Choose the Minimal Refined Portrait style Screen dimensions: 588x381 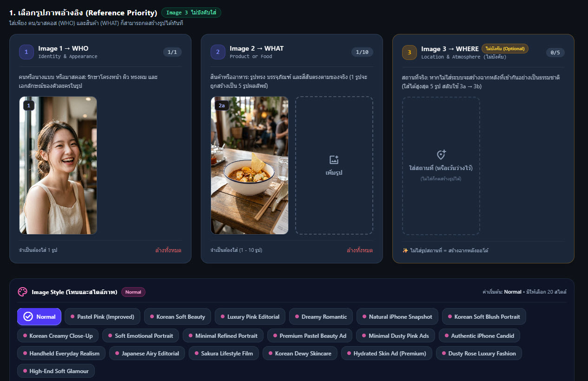[x=223, y=335]
